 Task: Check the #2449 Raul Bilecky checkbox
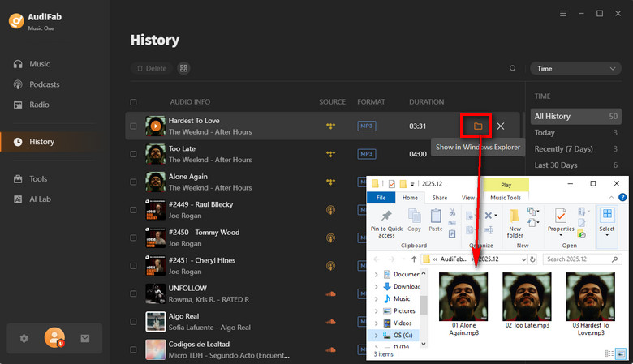tap(133, 210)
